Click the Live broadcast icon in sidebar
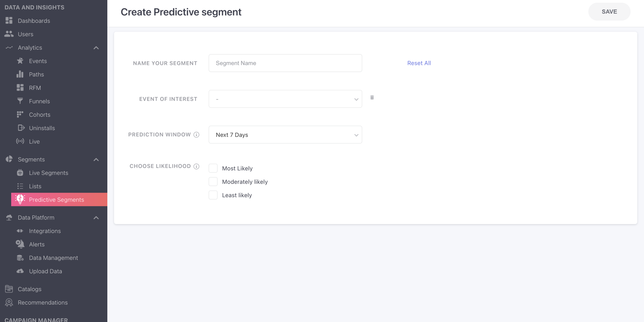Image resolution: width=644 pixels, height=322 pixels. pos(20,141)
